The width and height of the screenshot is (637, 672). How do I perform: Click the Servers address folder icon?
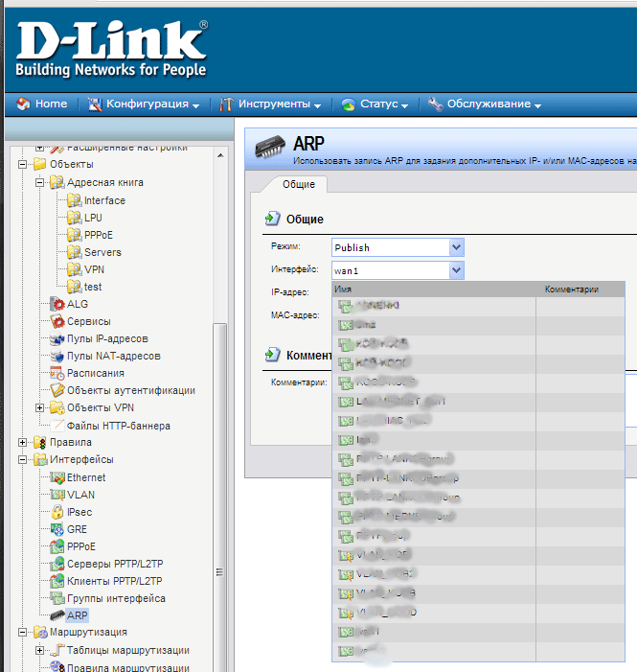pos(74,252)
